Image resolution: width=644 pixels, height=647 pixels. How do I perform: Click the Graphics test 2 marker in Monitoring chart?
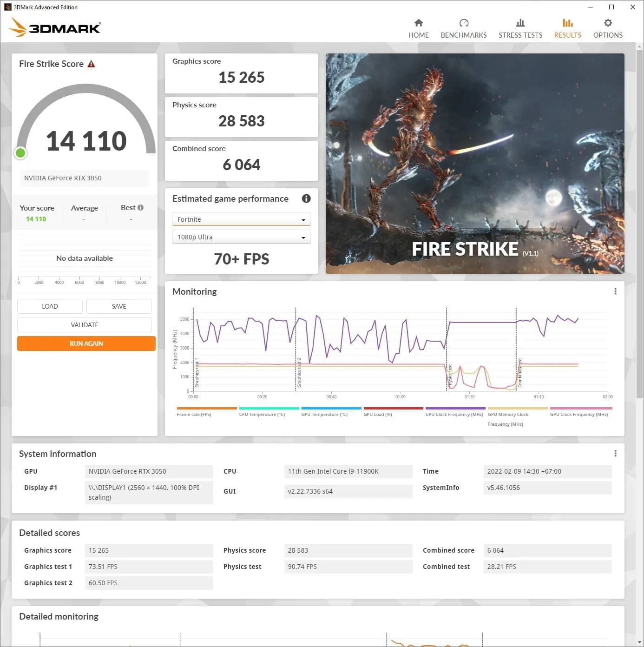pyautogui.click(x=299, y=373)
